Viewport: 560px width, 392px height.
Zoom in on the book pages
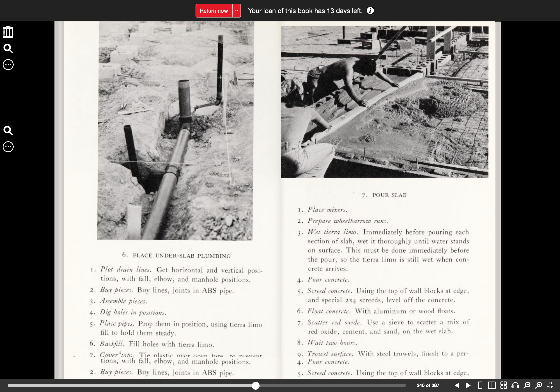[x=539, y=385]
